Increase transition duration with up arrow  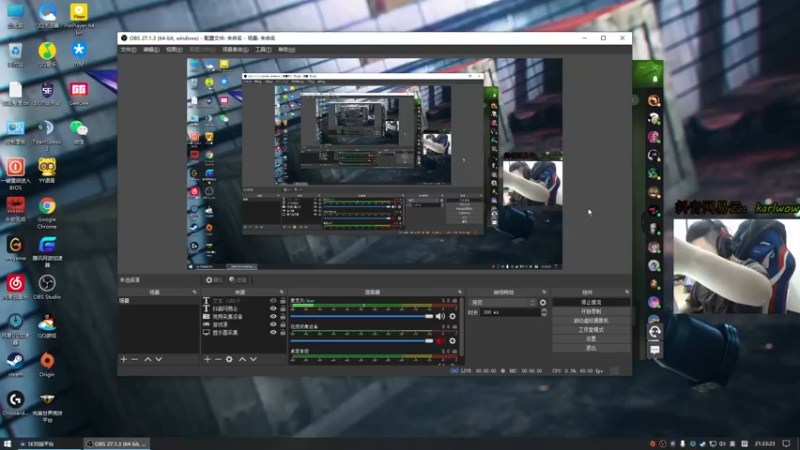pyautogui.click(x=544, y=310)
